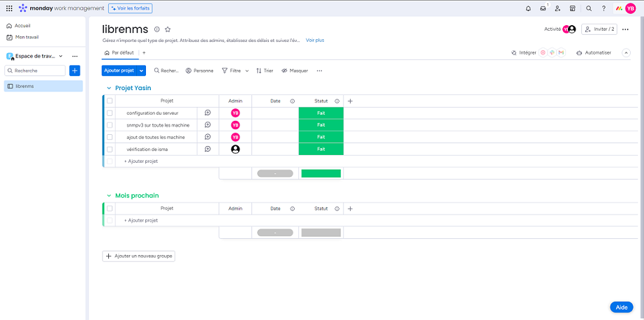Open the apps marketplace icon
644x320 pixels.
point(572,8)
